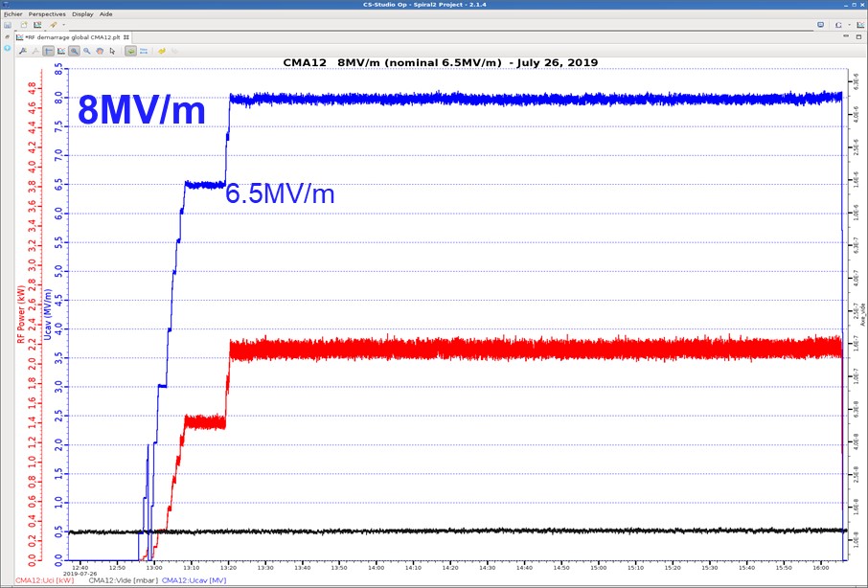This screenshot has width=868, height=588.
Task: Click the 14:00 time axis tick
Action: tap(376, 568)
